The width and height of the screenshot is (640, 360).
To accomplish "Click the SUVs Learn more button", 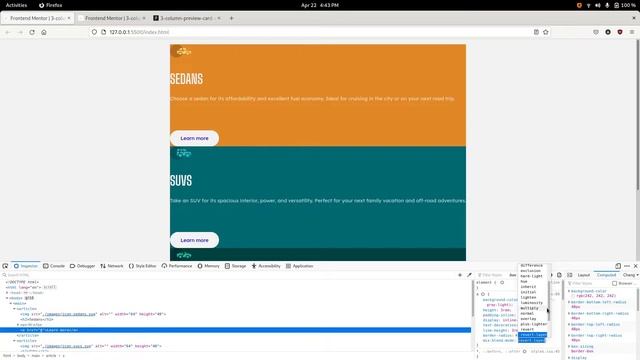I will pyautogui.click(x=194, y=240).
